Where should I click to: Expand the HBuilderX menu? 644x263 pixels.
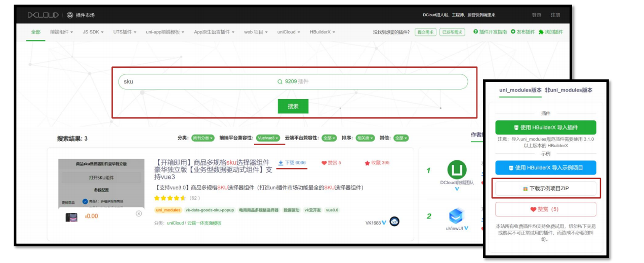coord(322,32)
